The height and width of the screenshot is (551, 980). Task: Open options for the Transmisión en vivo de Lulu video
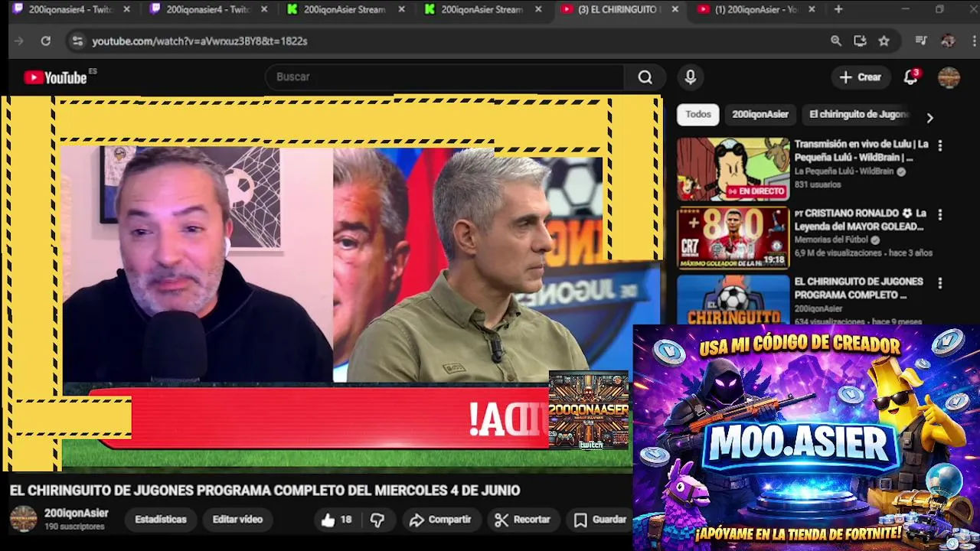(940, 145)
